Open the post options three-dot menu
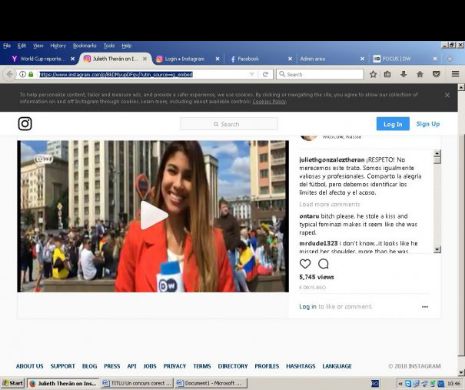 click(x=425, y=307)
